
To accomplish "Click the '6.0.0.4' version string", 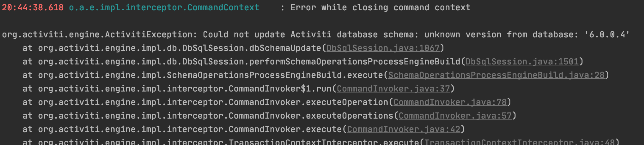I will [x=607, y=34].
